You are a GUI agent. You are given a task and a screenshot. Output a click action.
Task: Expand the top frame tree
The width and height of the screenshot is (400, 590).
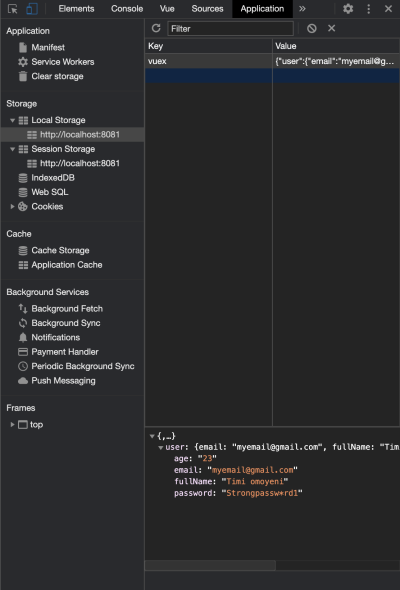pos(12,424)
